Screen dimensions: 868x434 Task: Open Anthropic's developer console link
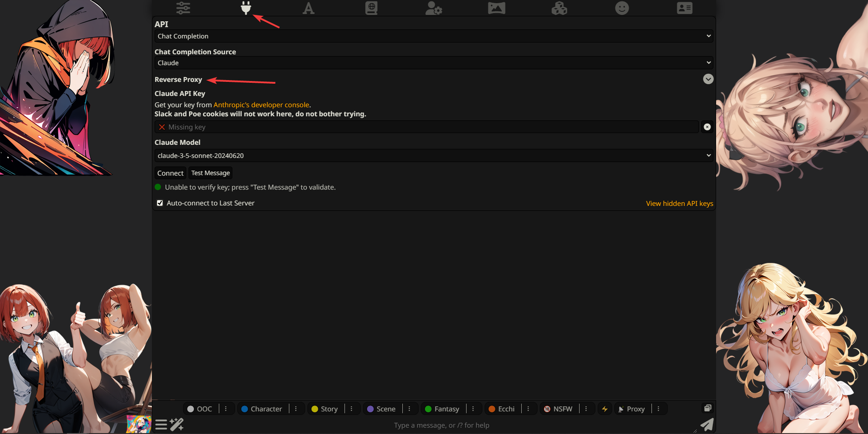261,105
